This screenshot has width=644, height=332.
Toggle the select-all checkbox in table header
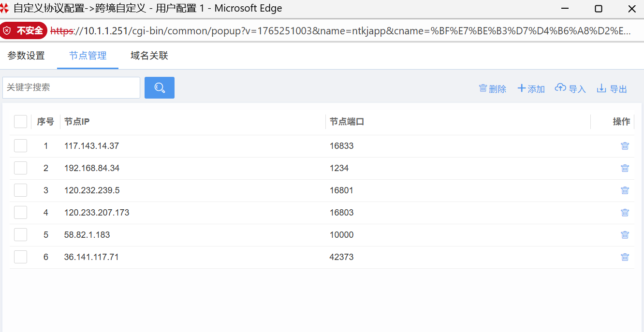coord(20,122)
